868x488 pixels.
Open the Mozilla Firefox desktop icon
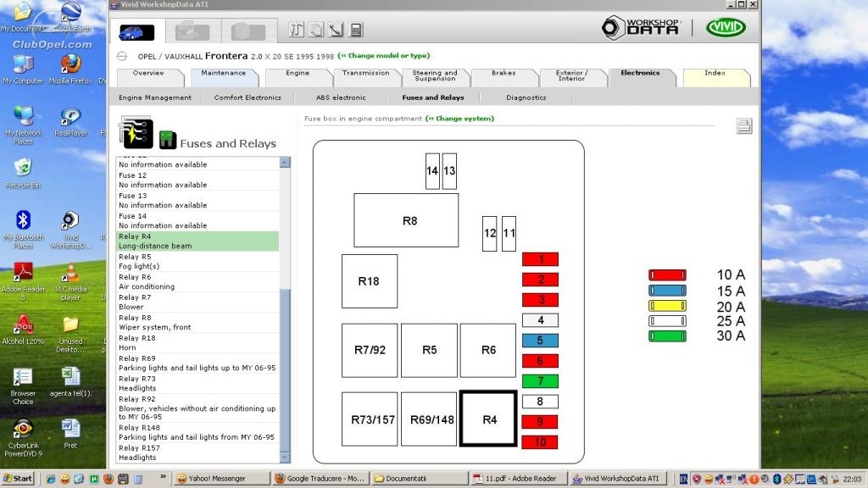(70, 69)
